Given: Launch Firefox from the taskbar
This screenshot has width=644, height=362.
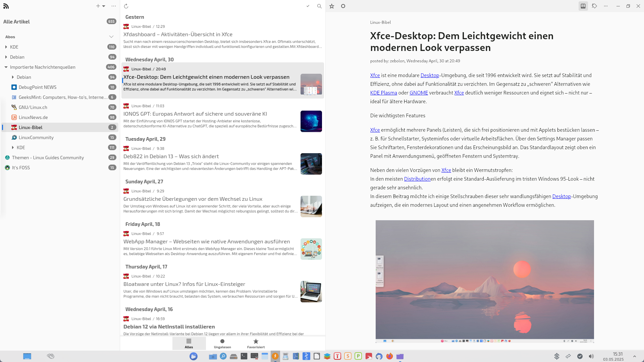Looking at the screenshot, I should [x=389, y=356].
